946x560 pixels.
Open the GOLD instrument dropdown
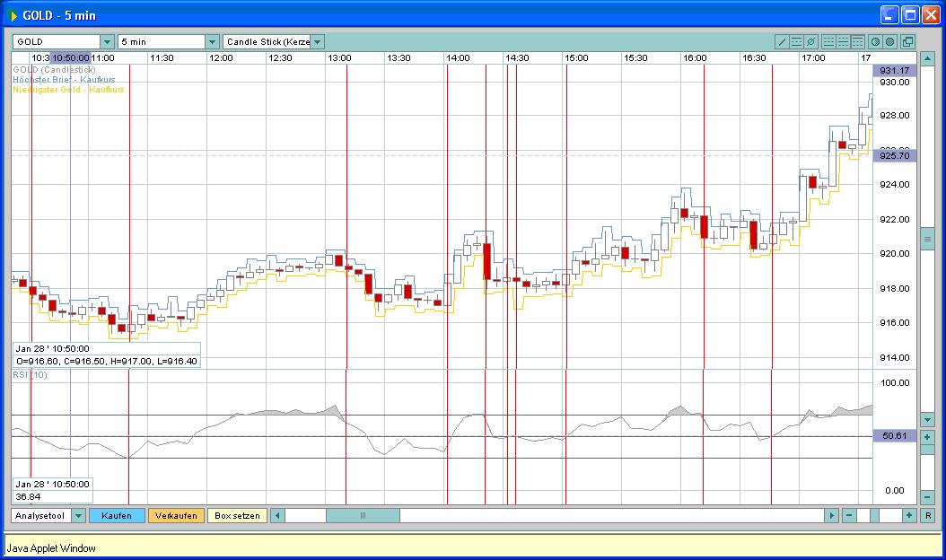[108, 41]
